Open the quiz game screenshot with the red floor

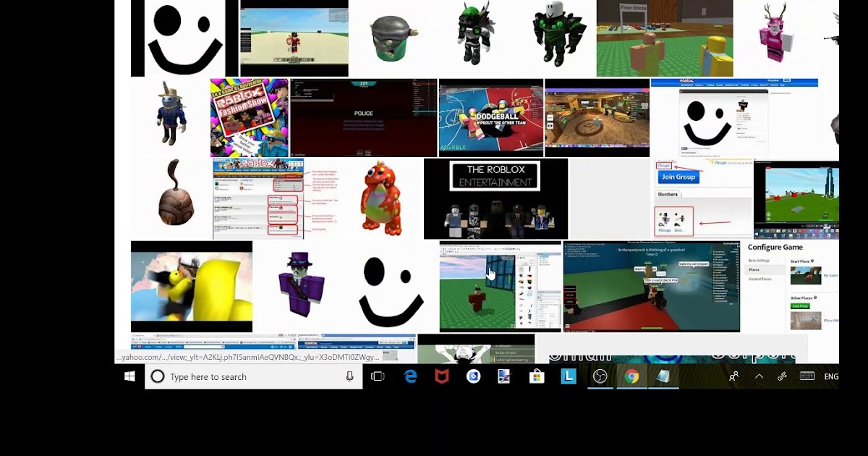[652, 287]
